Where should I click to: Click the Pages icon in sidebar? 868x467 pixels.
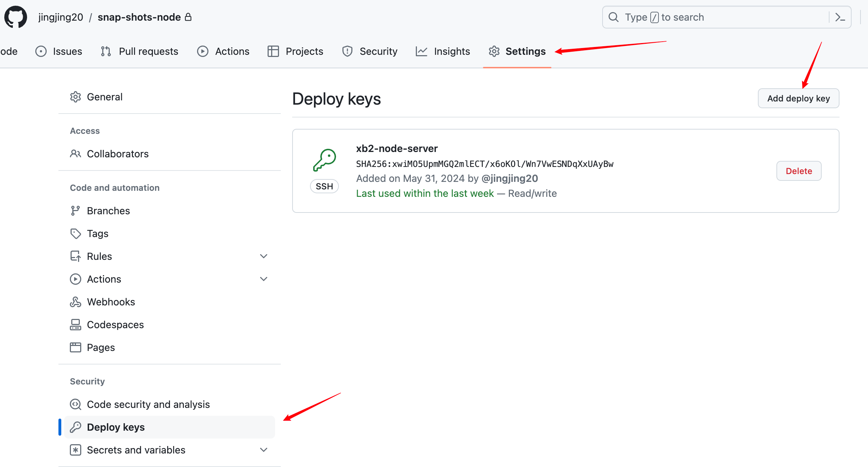75,347
